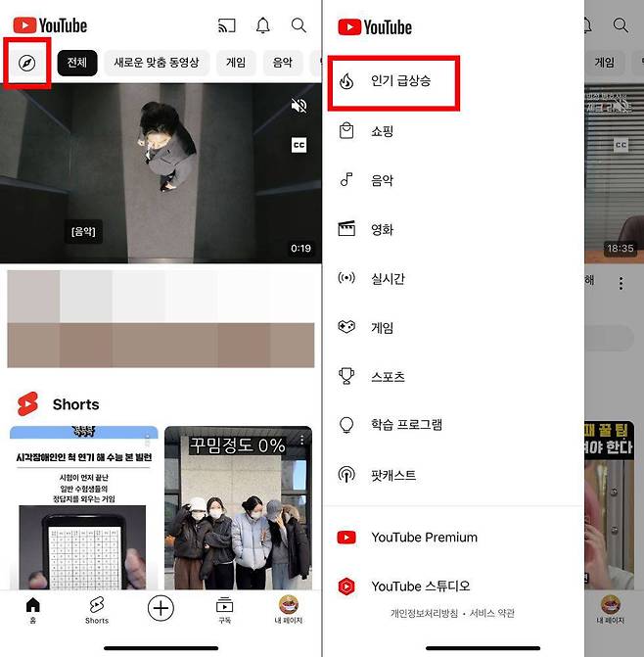Select the 게임 chip in left screen
This screenshot has height=657, width=644.
click(x=236, y=63)
